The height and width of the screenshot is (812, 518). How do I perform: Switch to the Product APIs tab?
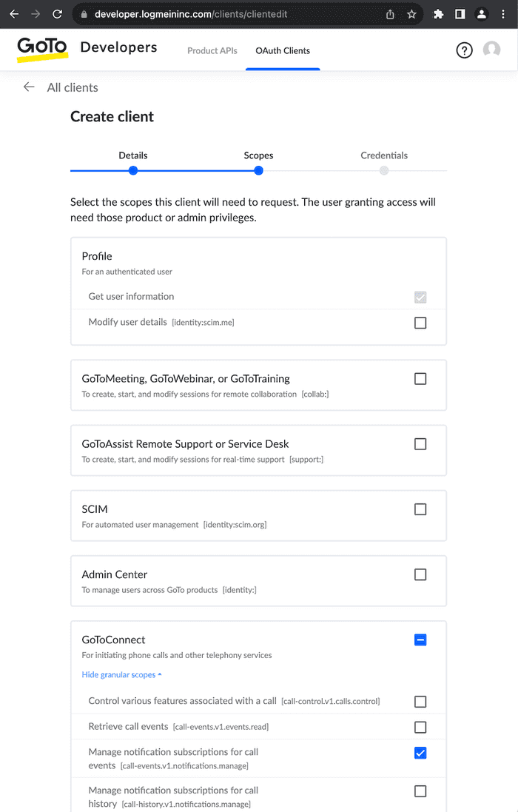coord(212,50)
